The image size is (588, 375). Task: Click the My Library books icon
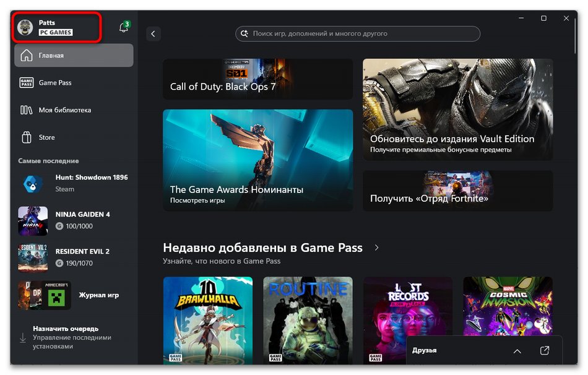pos(26,110)
